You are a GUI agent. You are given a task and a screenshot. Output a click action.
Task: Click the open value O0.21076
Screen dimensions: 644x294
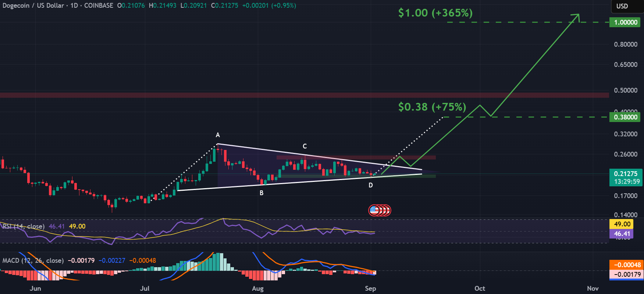[131, 6]
